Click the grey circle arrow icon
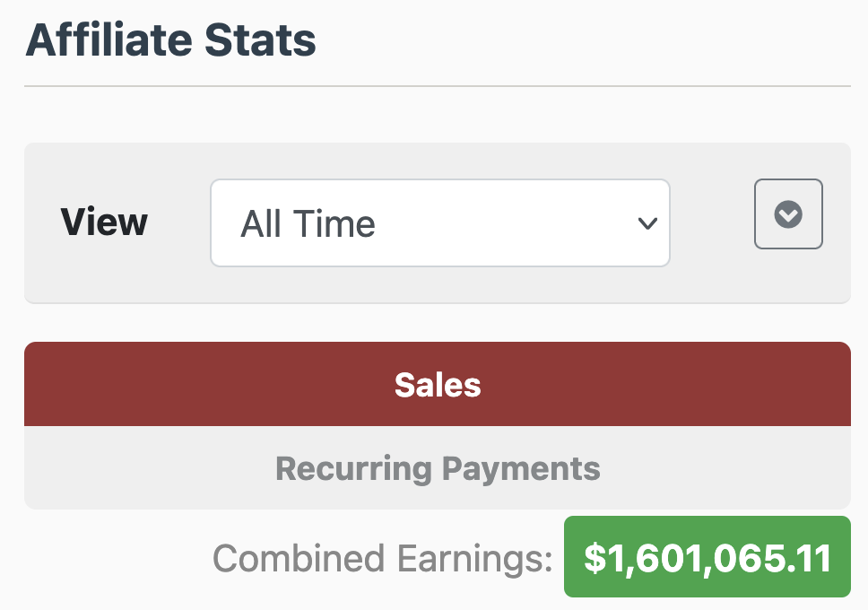868x610 pixels. coord(788,214)
